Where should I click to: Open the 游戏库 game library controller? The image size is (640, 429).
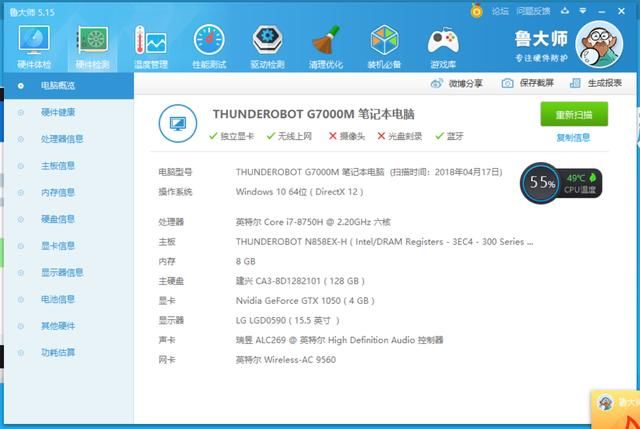[x=443, y=47]
